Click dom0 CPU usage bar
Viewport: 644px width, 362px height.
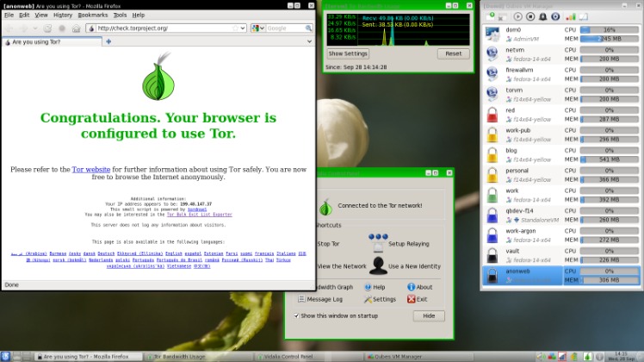[x=610, y=29]
